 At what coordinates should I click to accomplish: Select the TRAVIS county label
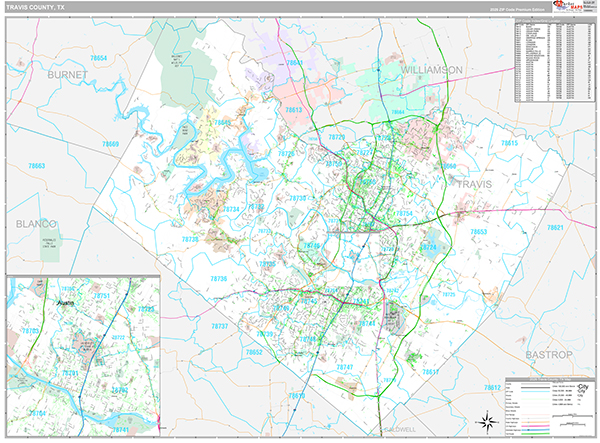point(476,185)
